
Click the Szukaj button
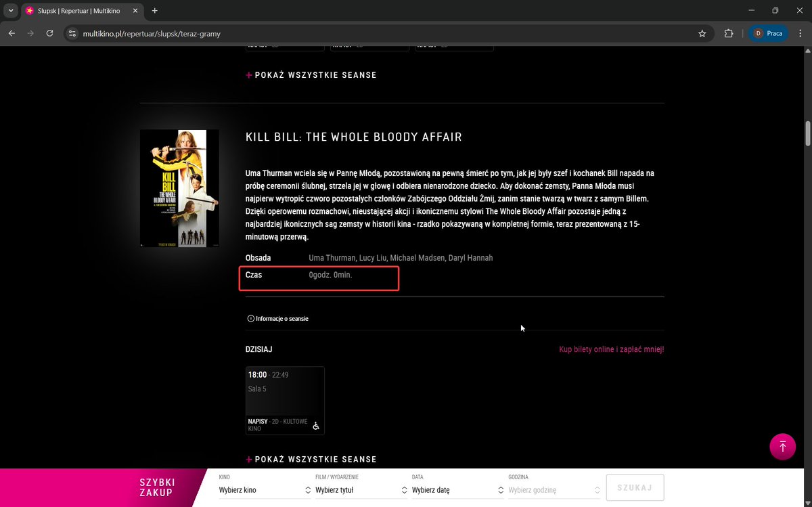(635, 487)
